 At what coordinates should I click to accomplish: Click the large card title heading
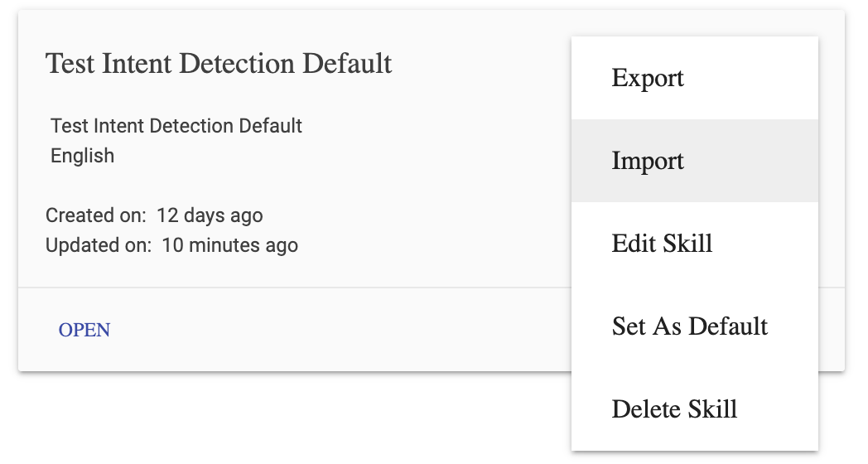(219, 64)
